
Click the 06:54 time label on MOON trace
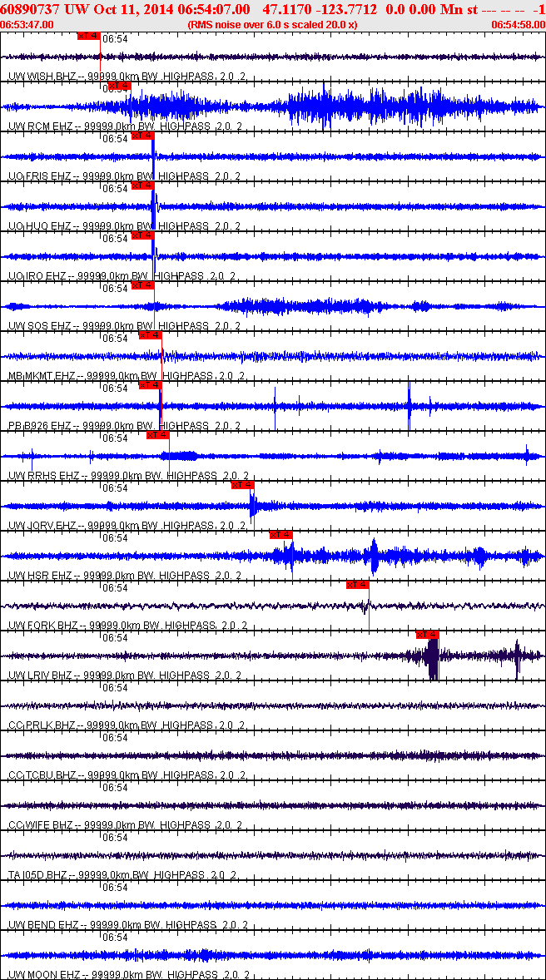tap(115, 937)
